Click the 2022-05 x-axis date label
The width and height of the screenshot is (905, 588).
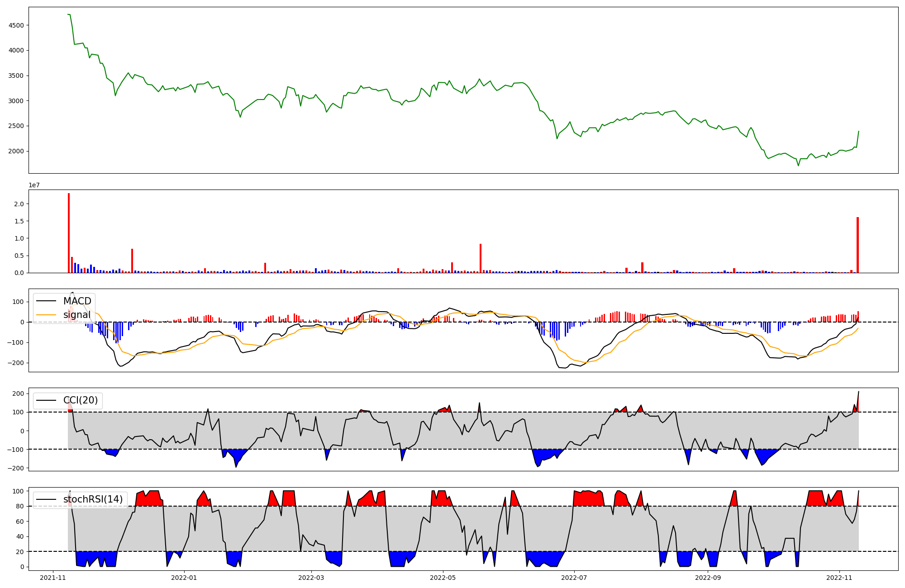point(443,578)
